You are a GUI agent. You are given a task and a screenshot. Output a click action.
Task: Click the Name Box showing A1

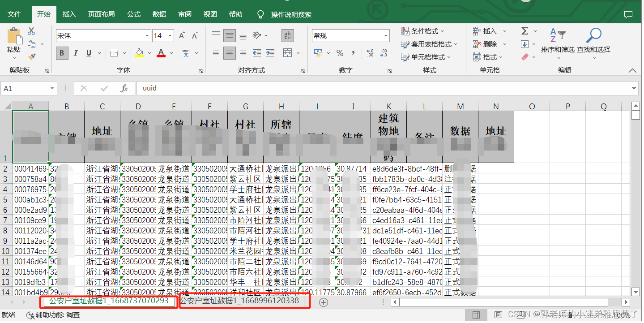click(x=26, y=88)
